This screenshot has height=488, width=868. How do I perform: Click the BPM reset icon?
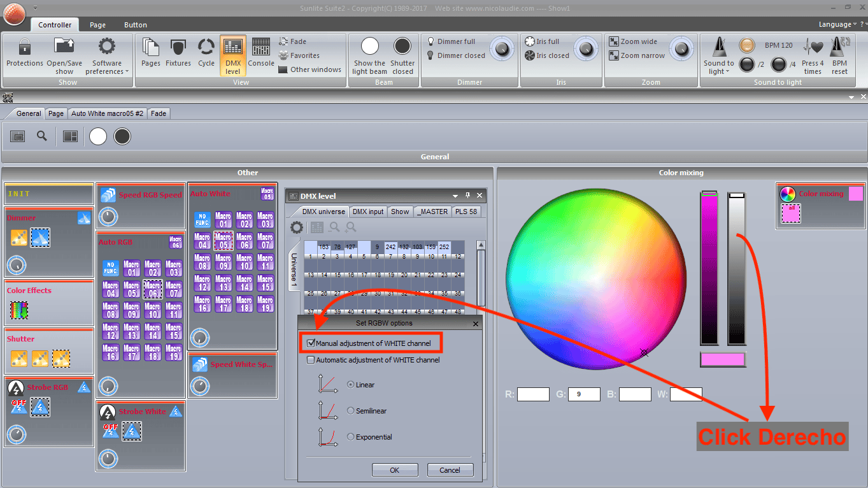point(840,47)
